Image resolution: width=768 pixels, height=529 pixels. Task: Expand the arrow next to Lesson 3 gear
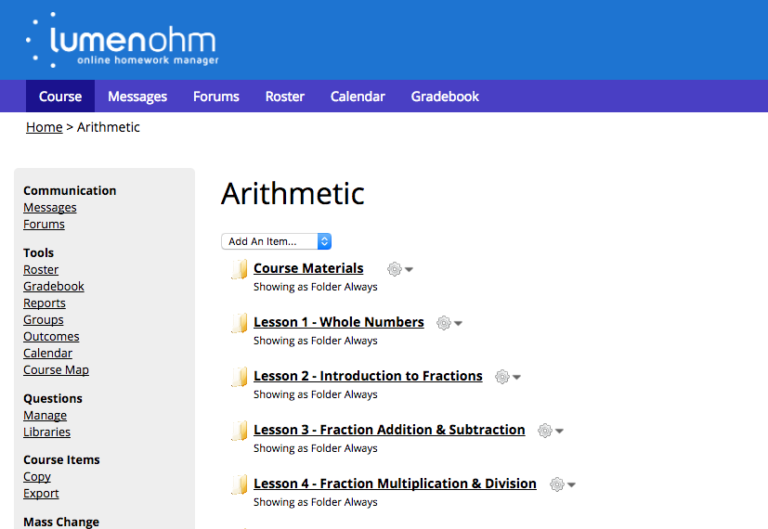coord(559,431)
